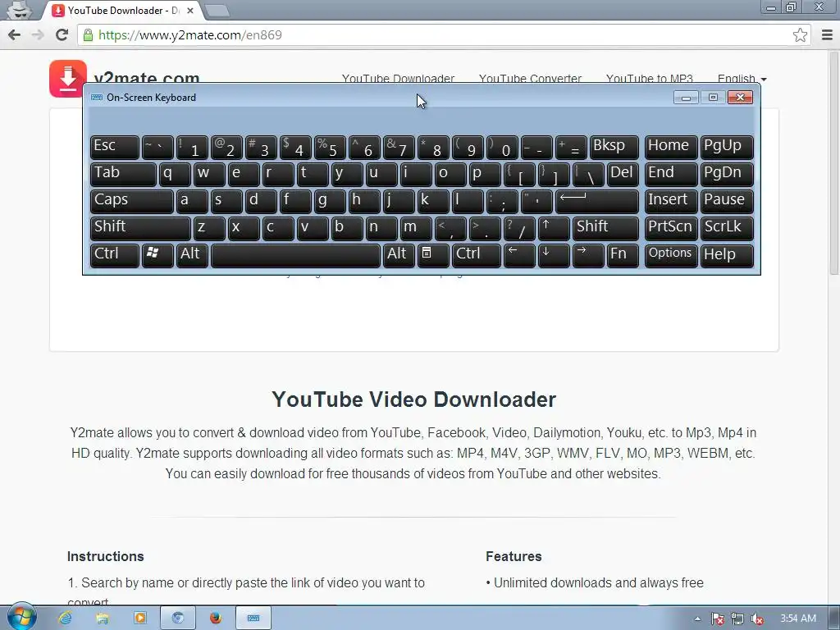Open the Chrome hamburger menu
Screen dimensions: 840x630
pos(827,34)
